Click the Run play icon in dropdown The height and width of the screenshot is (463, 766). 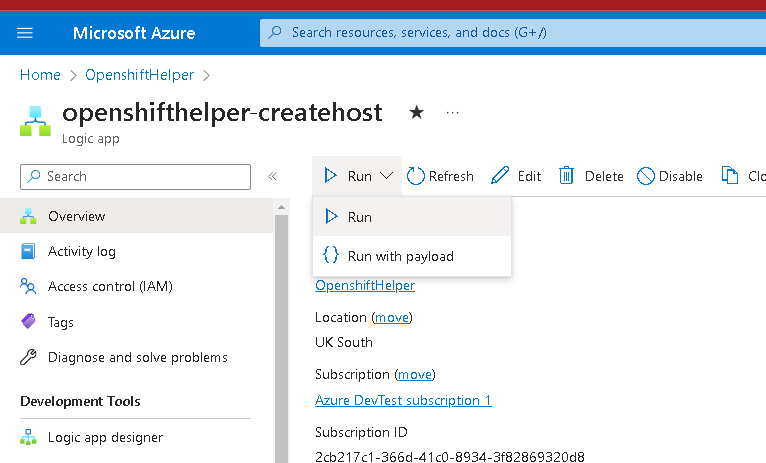tap(331, 216)
